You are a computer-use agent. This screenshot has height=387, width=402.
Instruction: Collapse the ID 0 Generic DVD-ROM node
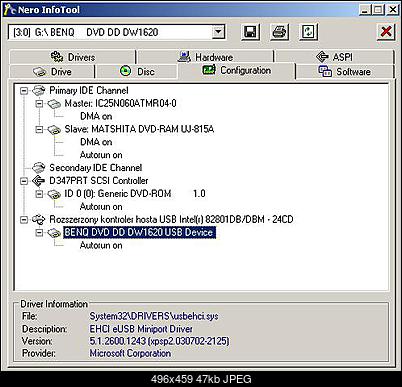tap(39, 194)
